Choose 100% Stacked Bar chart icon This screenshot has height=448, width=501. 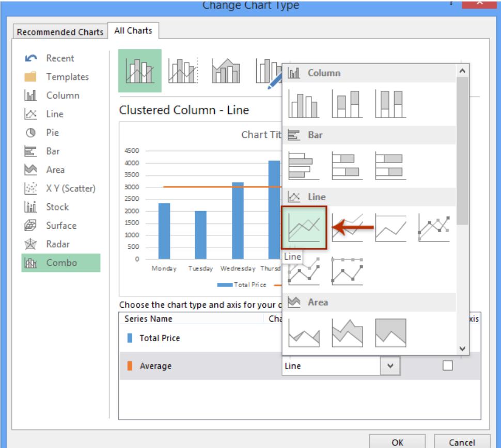(x=390, y=165)
